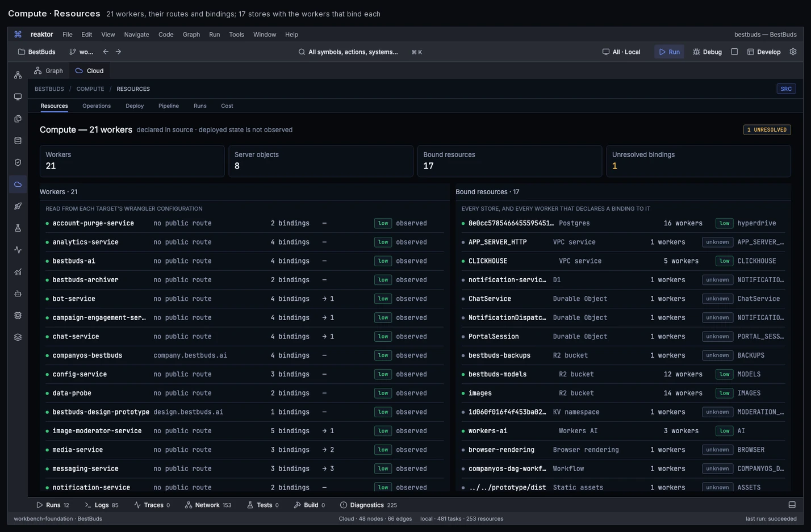This screenshot has height=532, width=811.
Task: Select the media-service worker row
Action: tap(245, 450)
